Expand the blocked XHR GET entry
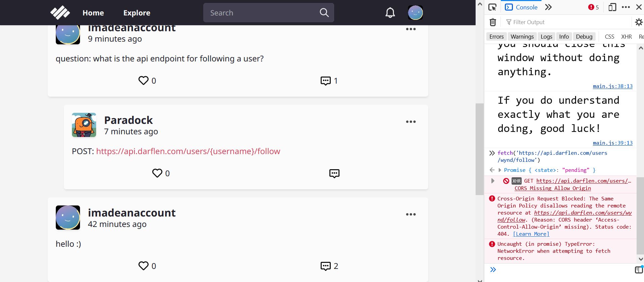Image resolution: width=644 pixels, height=282 pixels. pyautogui.click(x=493, y=181)
